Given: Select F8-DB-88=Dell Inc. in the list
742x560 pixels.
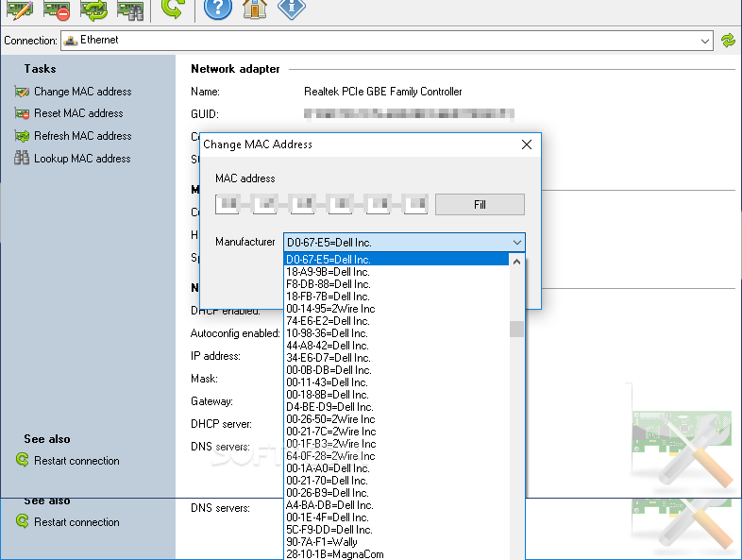Looking at the screenshot, I should click(x=396, y=284).
